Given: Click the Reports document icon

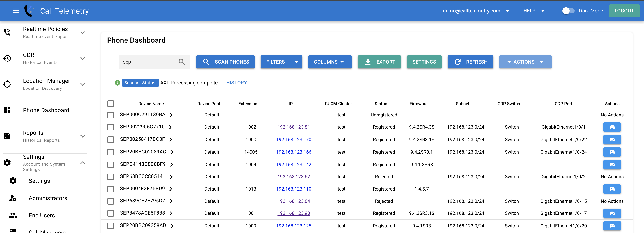Looking at the screenshot, I should [x=7, y=136].
